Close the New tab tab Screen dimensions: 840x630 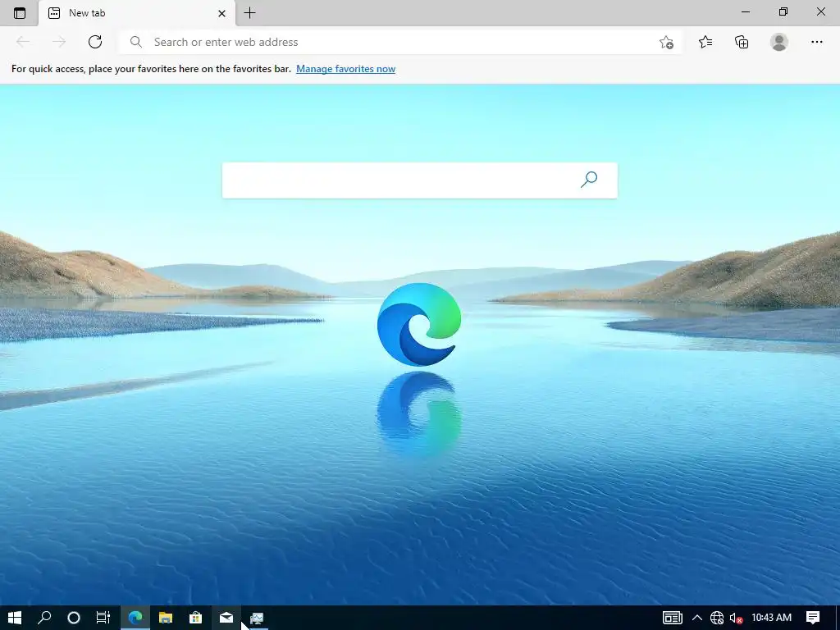pyautogui.click(x=221, y=13)
